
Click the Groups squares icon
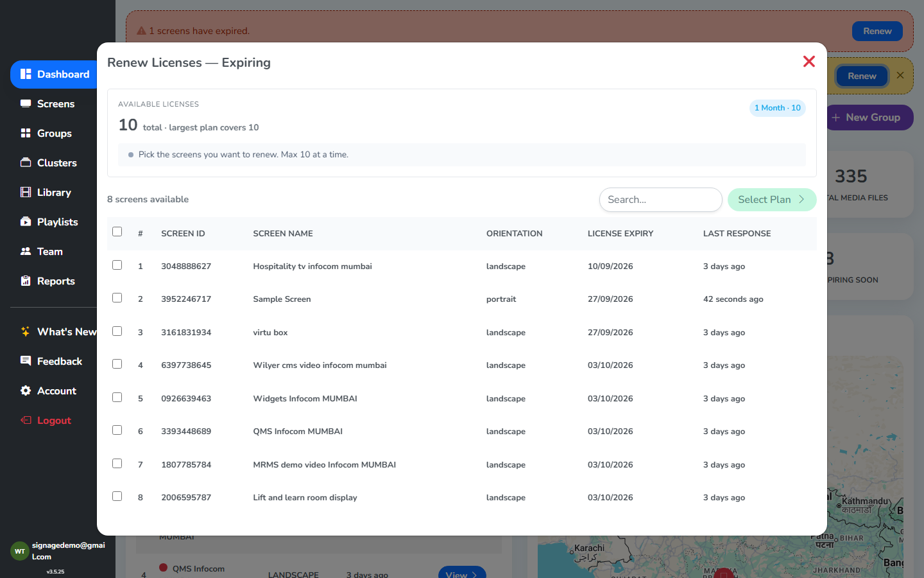[26, 133]
